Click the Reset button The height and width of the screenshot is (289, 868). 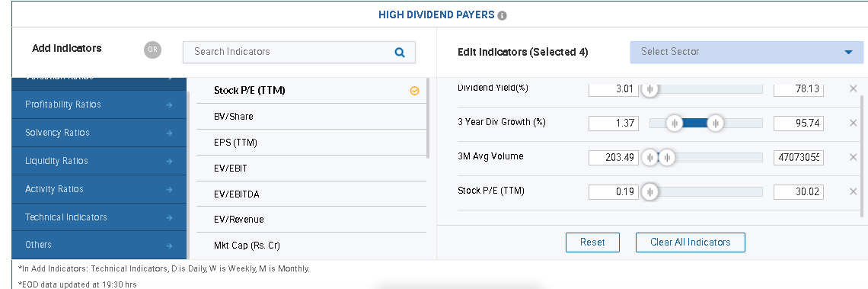(x=592, y=242)
